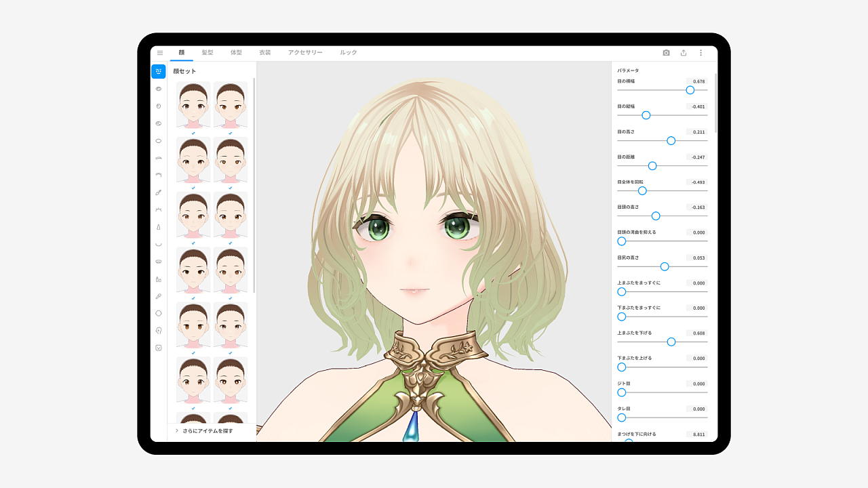
Task: Select the top-left face preset thumbnail
Action: point(193,105)
